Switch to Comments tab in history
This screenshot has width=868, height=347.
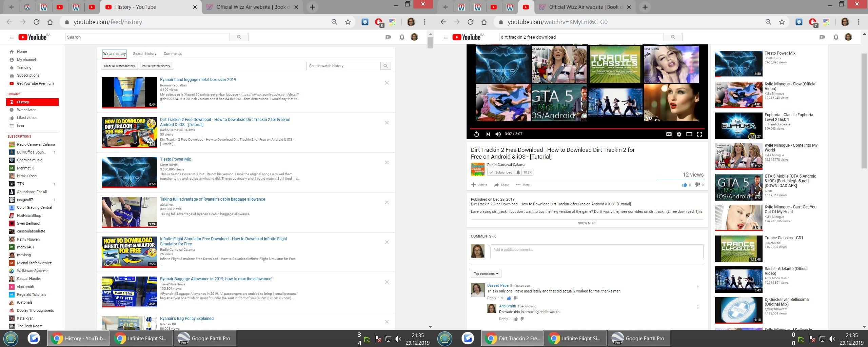coord(173,54)
